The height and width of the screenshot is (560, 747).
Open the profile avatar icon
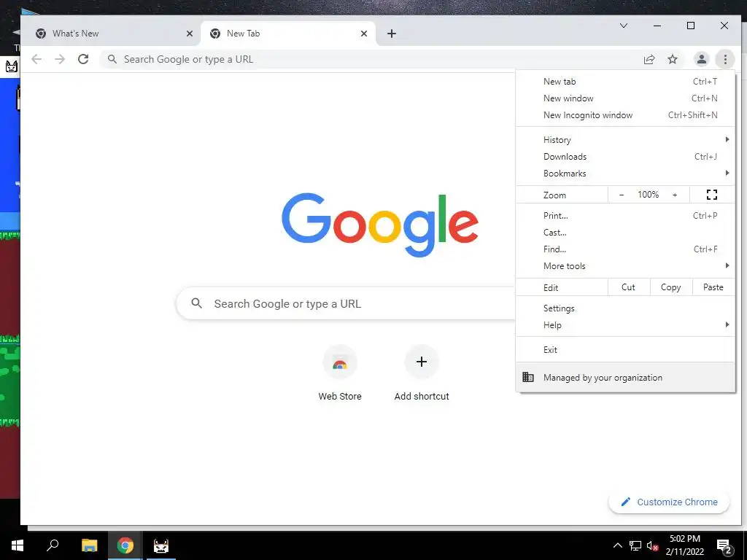pyautogui.click(x=701, y=59)
